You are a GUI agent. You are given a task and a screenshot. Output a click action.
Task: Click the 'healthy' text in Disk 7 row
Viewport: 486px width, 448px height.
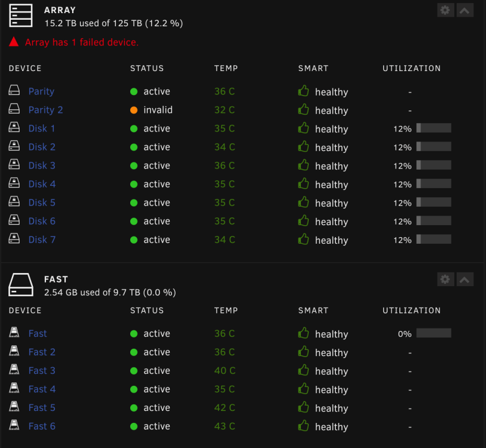331,240
